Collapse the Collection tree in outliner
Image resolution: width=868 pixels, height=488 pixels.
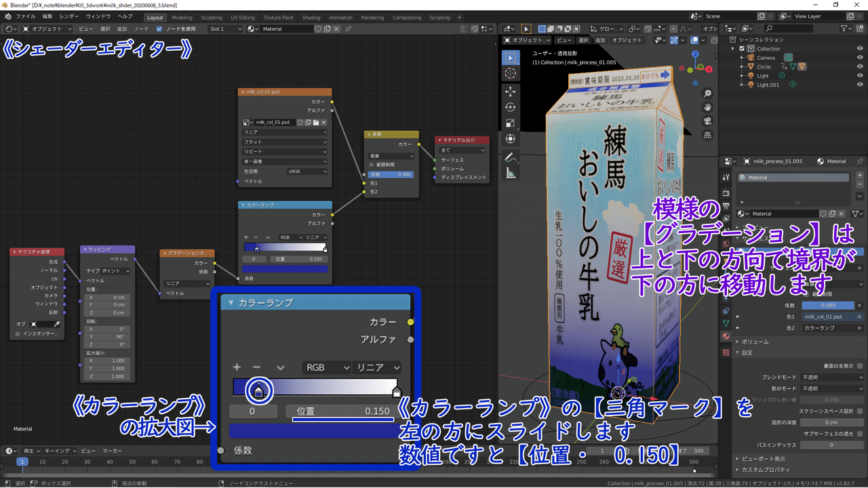732,49
